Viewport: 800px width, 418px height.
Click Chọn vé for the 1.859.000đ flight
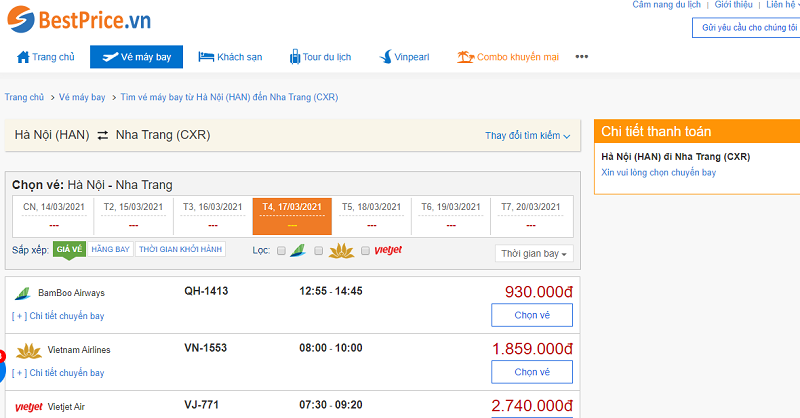click(532, 372)
